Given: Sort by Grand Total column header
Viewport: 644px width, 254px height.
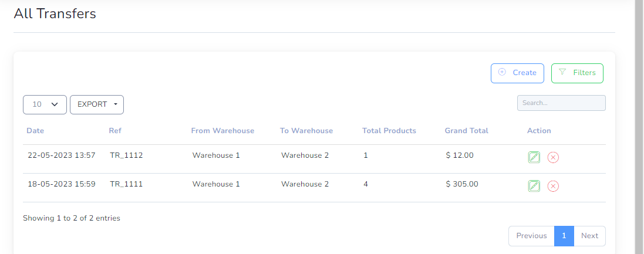Looking at the screenshot, I should [467, 131].
